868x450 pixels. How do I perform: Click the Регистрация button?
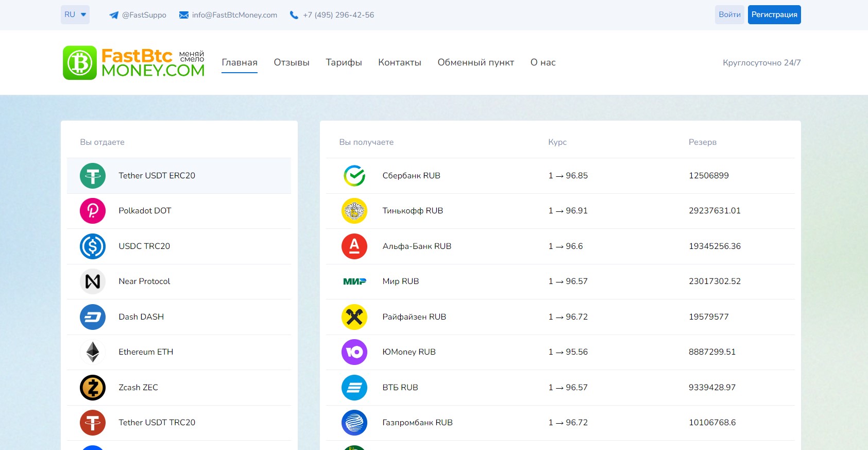click(x=774, y=14)
